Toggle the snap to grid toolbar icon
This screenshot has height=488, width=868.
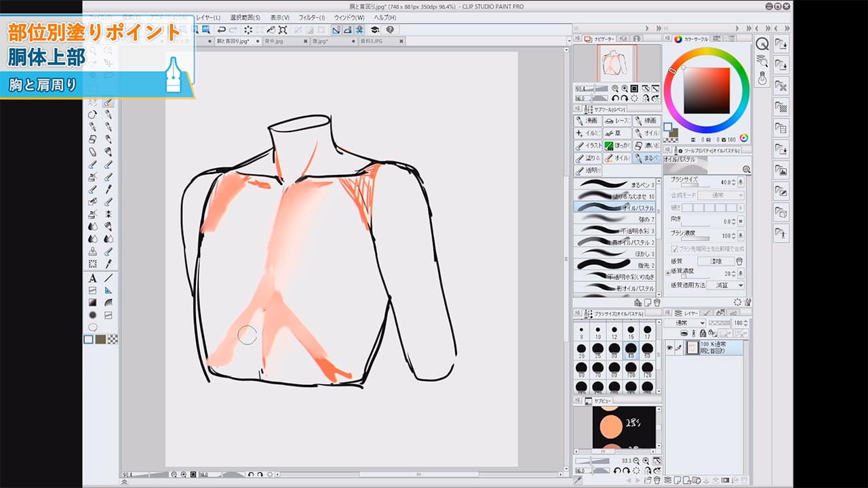coord(359,30)
